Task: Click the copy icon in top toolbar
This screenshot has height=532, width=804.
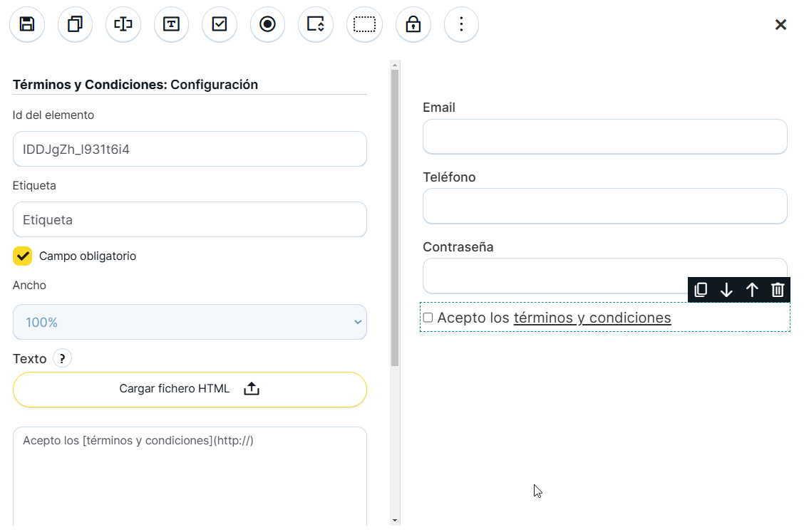Action: [x=75, y=24]
